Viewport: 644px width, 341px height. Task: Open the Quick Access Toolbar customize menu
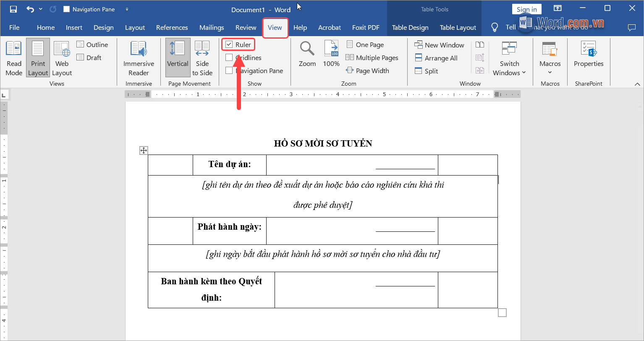pyautogui.click(x=127, y=8)
